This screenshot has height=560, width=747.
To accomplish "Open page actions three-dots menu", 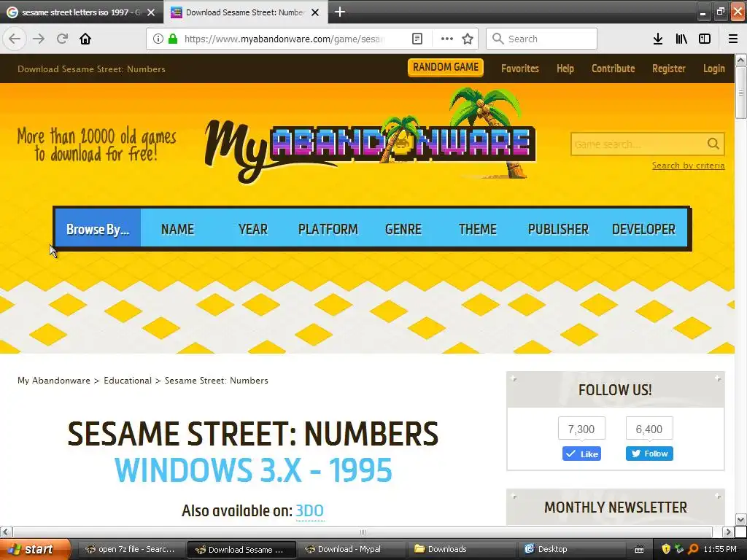I will (447, 39).
